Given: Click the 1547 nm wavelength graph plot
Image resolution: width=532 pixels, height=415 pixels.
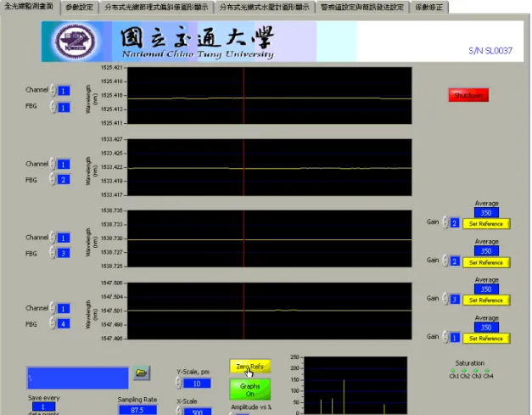Looking at the screenshot, I should coord(270,311).
